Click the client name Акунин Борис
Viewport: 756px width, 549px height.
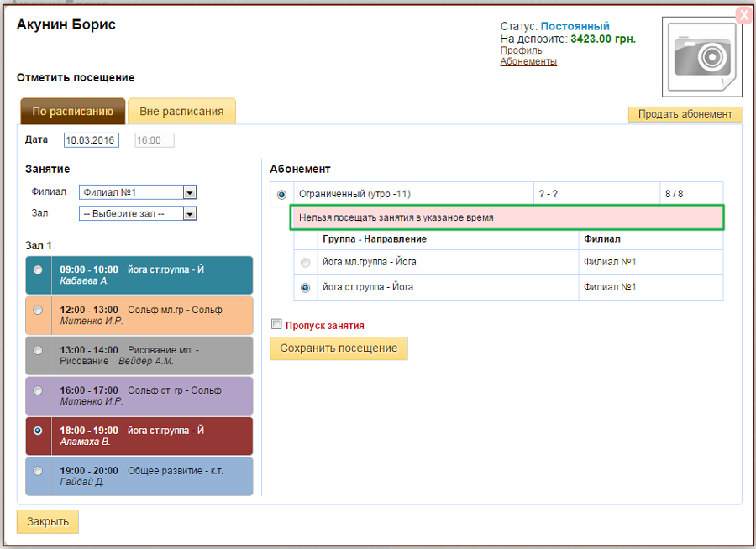pyautogui.click(x=66, y=24)
